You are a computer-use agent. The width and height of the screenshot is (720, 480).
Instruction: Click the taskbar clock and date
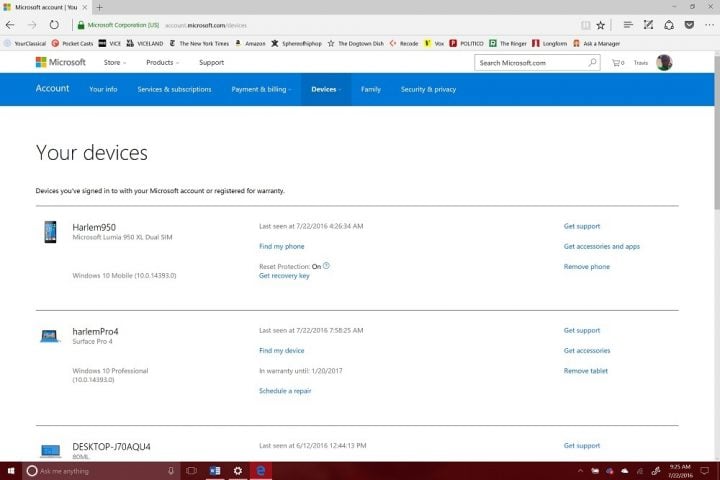[x=680, y=471]
